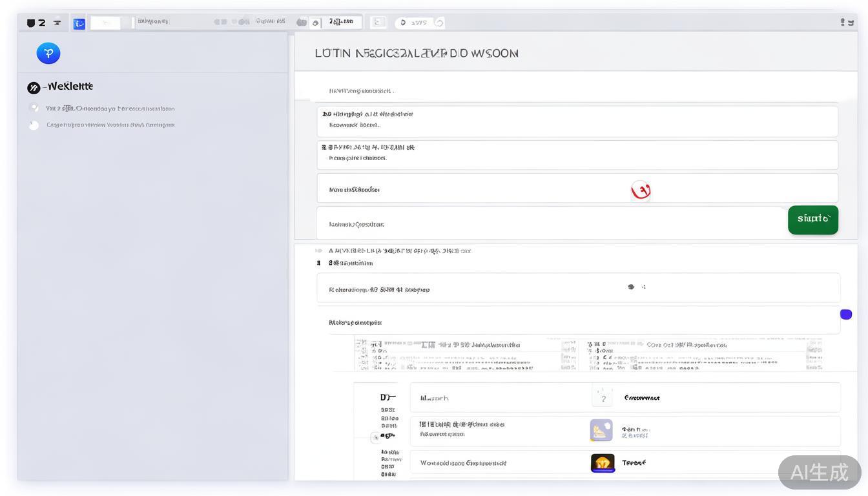Click the question mark placeholder icon
The width and height of the screenshot is (868, 496).
pos(603,398)
